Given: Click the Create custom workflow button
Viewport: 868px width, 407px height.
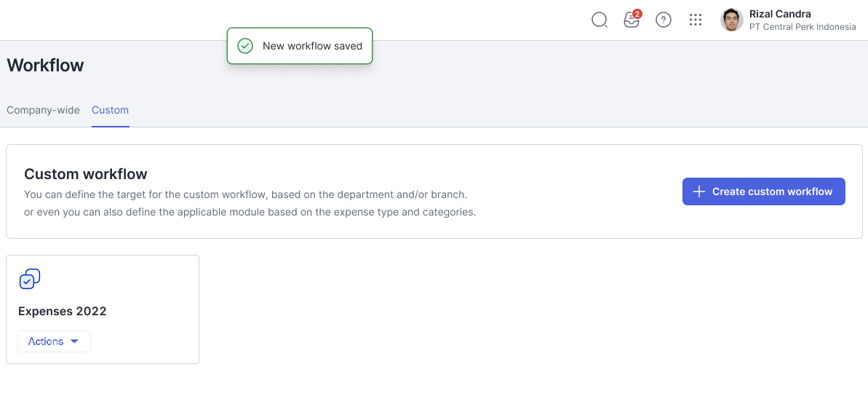Looking at the screenshot, I should click(763, 191).
